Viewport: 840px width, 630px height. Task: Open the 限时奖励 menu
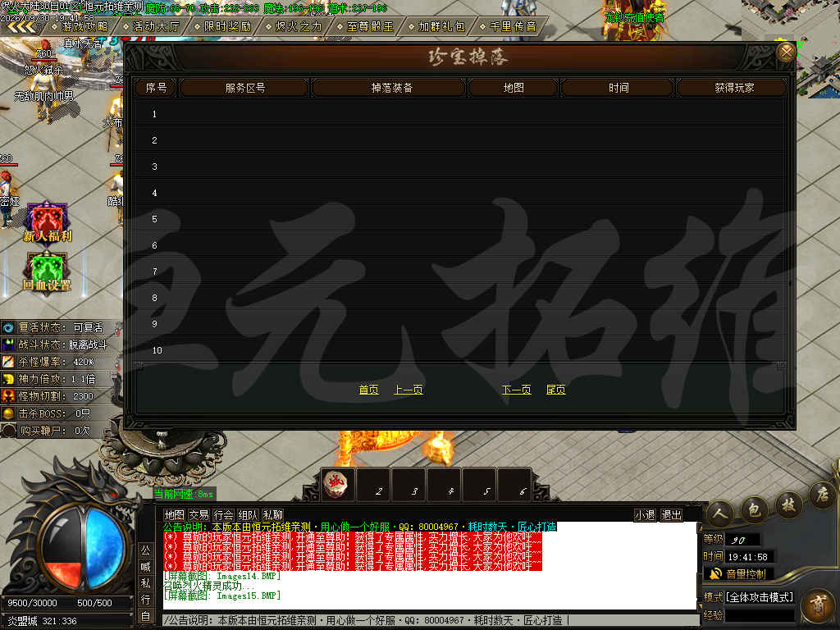coord(223,26)
